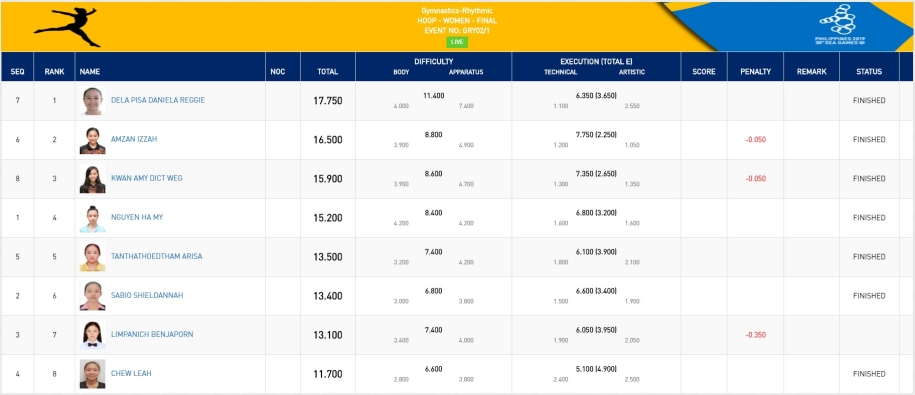The image size is (915, 395).
Task: Open Amzan Izzah athlete profile link
Action: tap(134, 139)
